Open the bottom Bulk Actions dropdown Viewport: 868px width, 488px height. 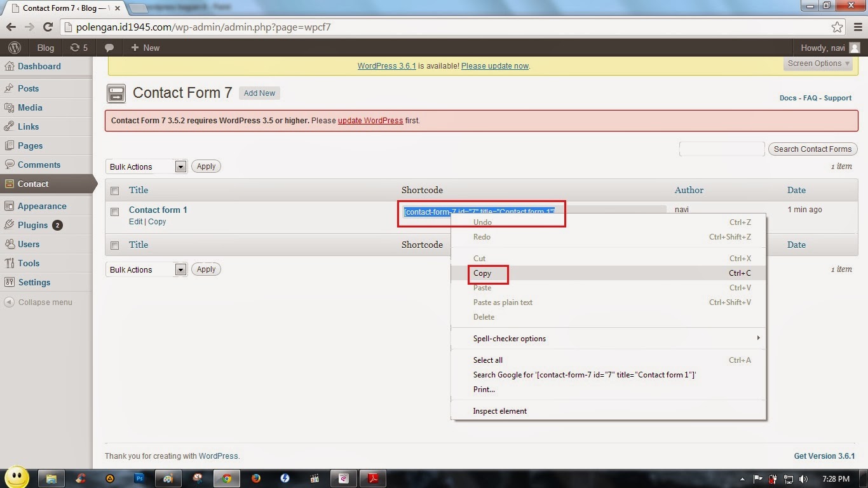(146, 269)
